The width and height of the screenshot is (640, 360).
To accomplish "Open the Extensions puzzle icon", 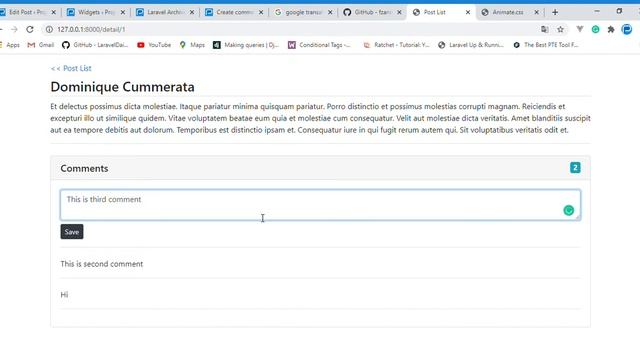I will [x=611, y=29].
